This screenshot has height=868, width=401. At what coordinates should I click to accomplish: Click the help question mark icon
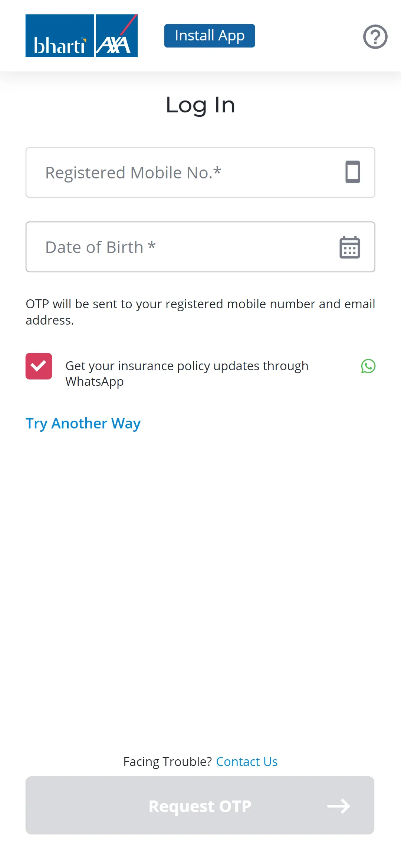tap(375, 36)
